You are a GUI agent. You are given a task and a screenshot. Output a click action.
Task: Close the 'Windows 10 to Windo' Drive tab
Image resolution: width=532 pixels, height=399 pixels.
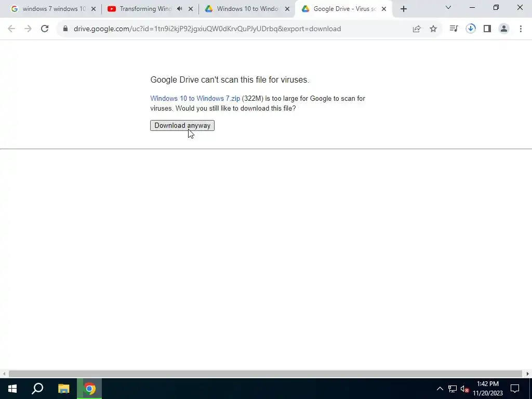pos(287,9)
